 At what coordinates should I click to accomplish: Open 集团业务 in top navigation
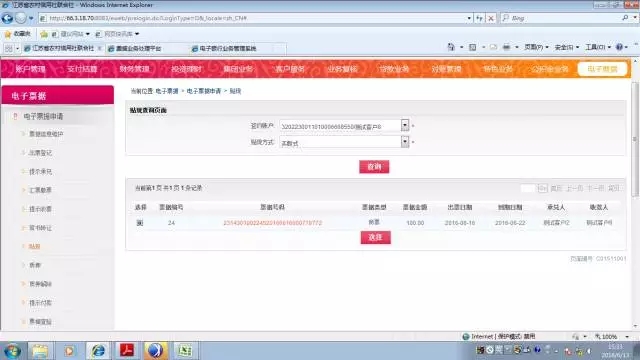point(238,69)
